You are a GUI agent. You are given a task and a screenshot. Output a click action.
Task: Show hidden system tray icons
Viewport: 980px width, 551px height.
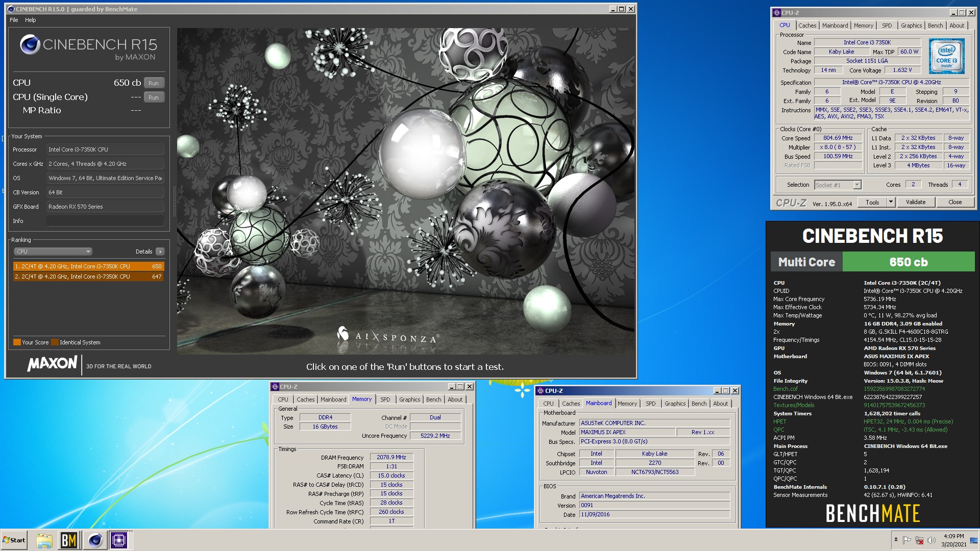click(896, 540)
